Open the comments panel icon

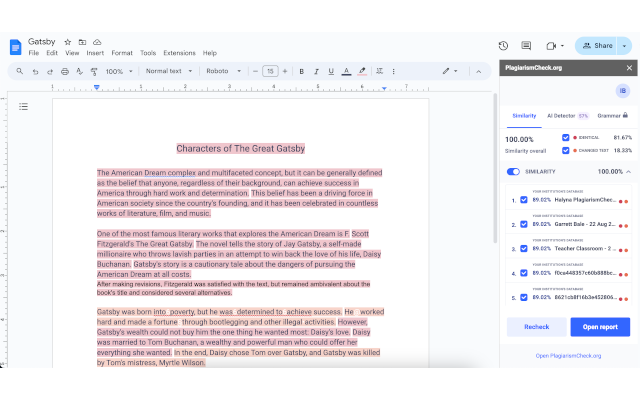[526, 46]
